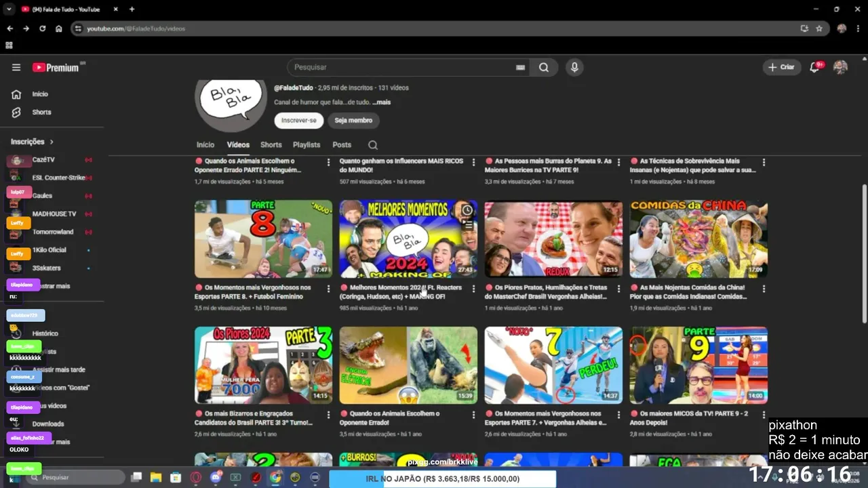Add Melhores Momentos video to Watch Later
Screen dimensions: 868x488
point(467,210)
